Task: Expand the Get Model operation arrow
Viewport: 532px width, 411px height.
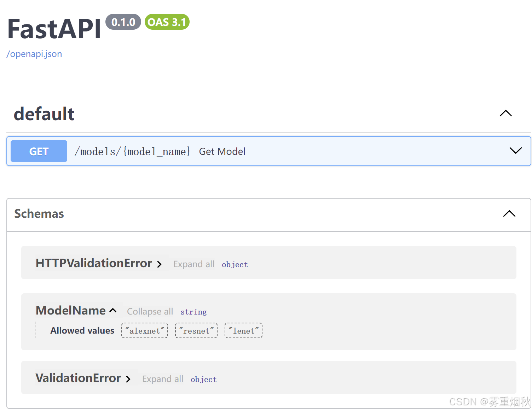Action: click(516, 151)
